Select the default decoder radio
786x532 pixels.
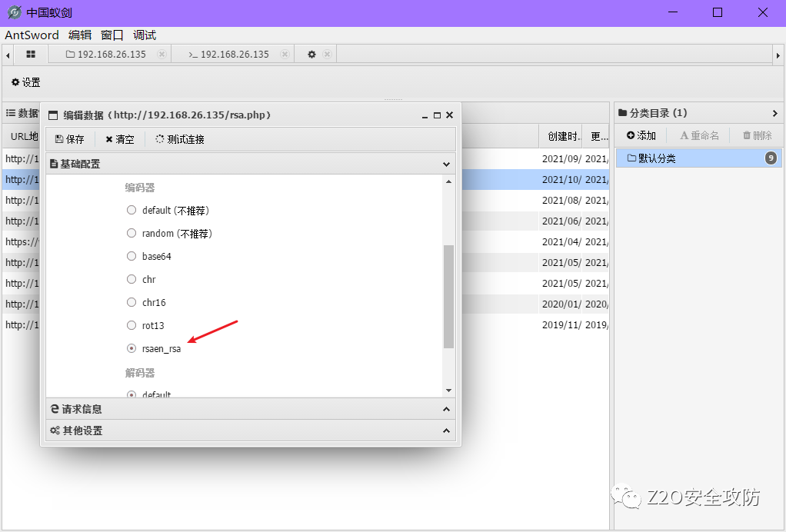click(132, 394)
